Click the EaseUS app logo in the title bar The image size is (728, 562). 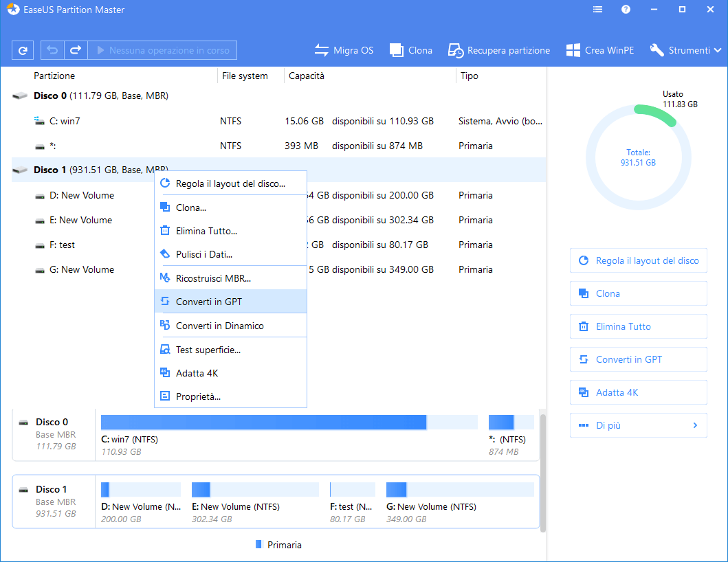tap(13, 10)
